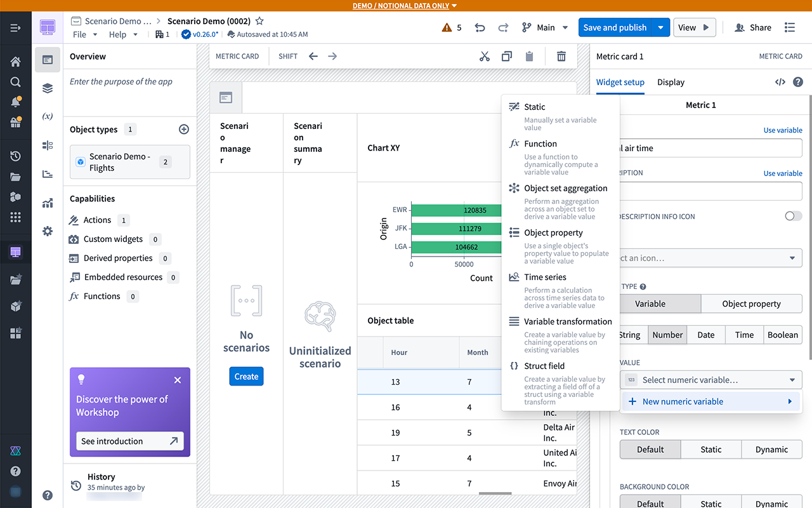The image size is (812, 508).
Task: Switch to the Display tab
Action: (x=671, y=82)
